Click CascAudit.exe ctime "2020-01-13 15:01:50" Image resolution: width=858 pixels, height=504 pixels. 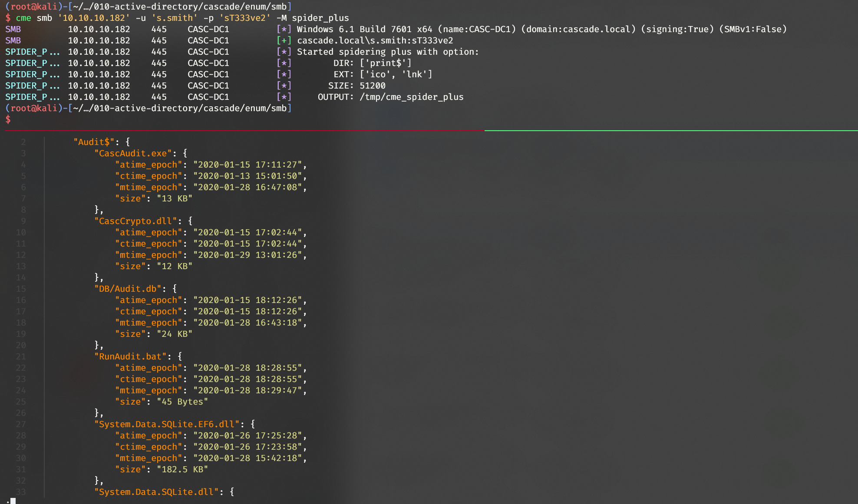247,176
